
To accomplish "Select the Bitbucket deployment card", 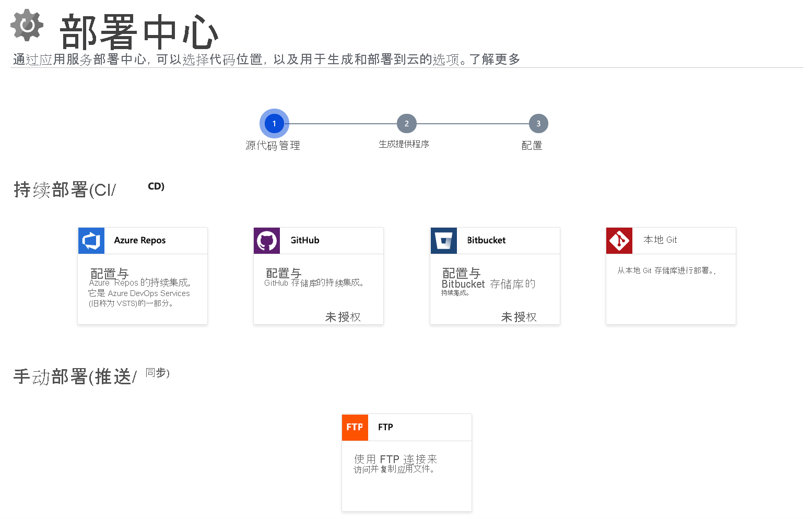I will [x=495, y=277].
